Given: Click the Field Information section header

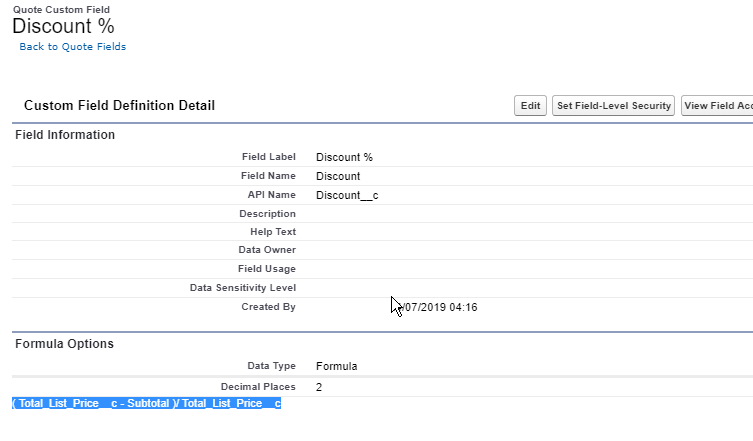Looking at the screenshot, I should [65, 135].
